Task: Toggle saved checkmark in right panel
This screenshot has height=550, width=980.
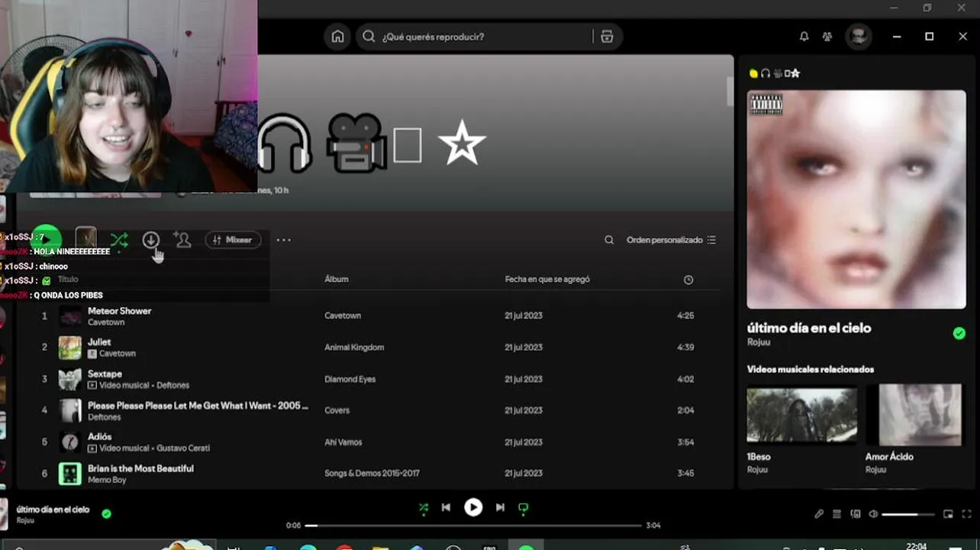Action: coord(959,333)
